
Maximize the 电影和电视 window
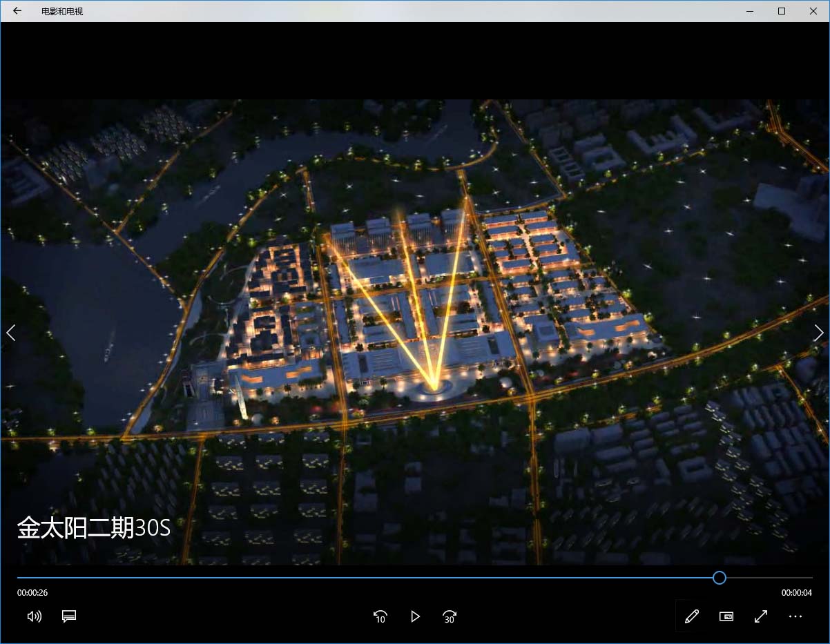781,11
